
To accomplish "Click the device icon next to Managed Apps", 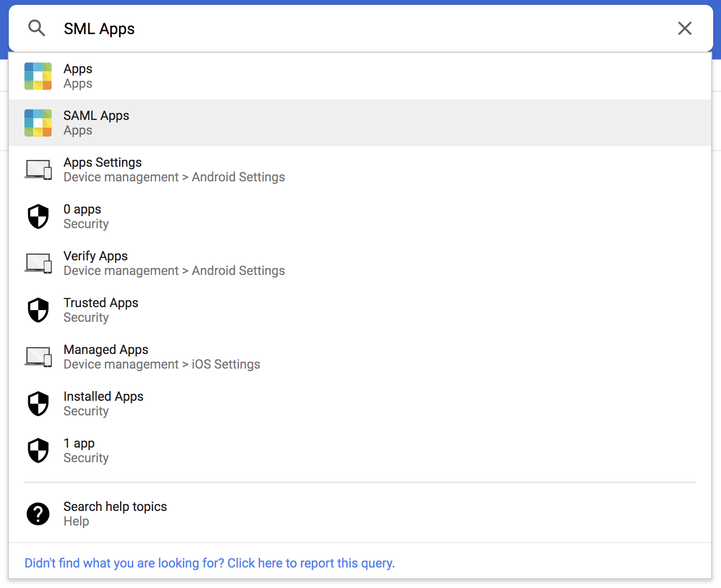I will (x=39, y=356).
